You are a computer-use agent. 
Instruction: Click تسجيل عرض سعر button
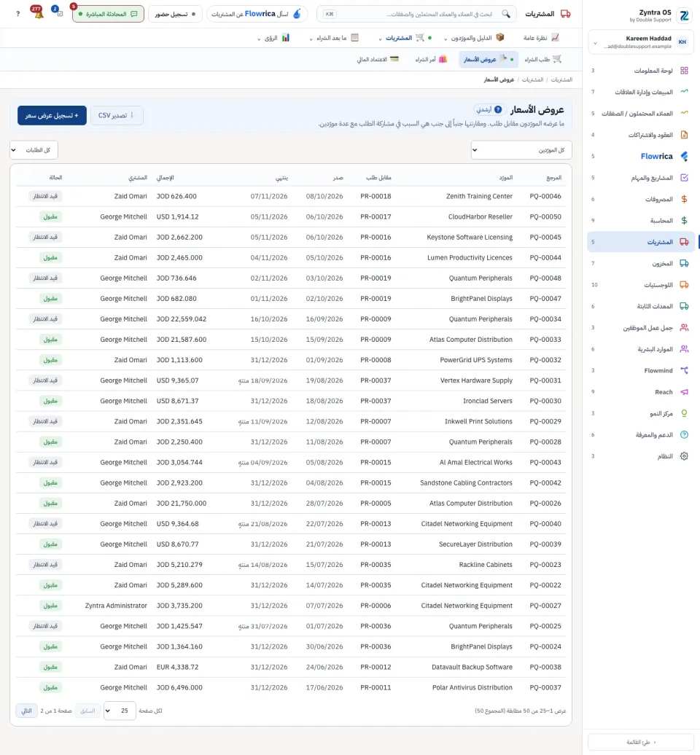[52, 116]
